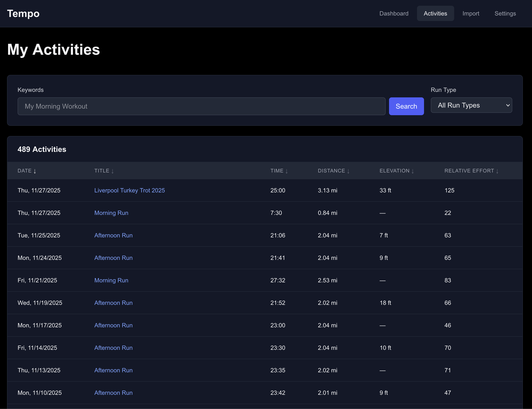Screen dimensions: 532x409
Task: Click Distance column sort arrow
Action: point(348,171)
